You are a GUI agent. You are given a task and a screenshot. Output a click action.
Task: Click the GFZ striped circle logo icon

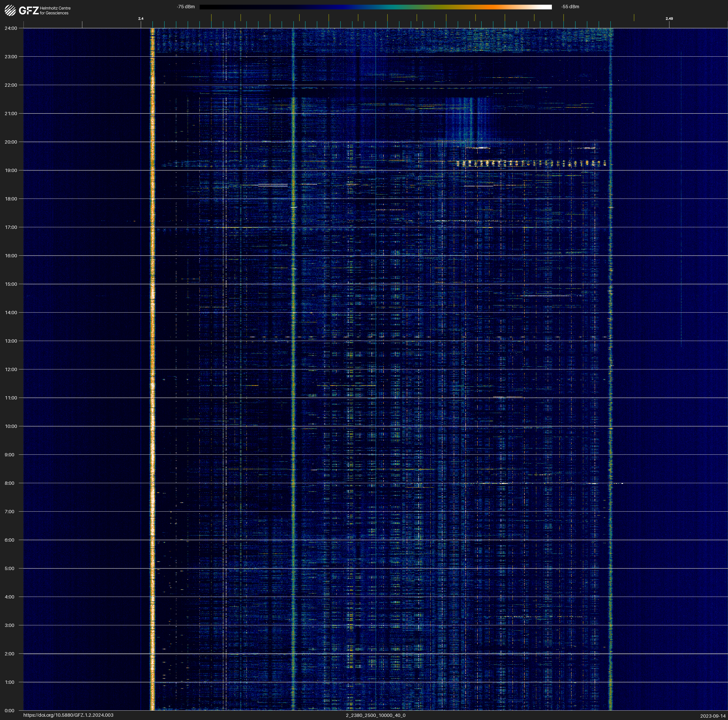point(10,10)
